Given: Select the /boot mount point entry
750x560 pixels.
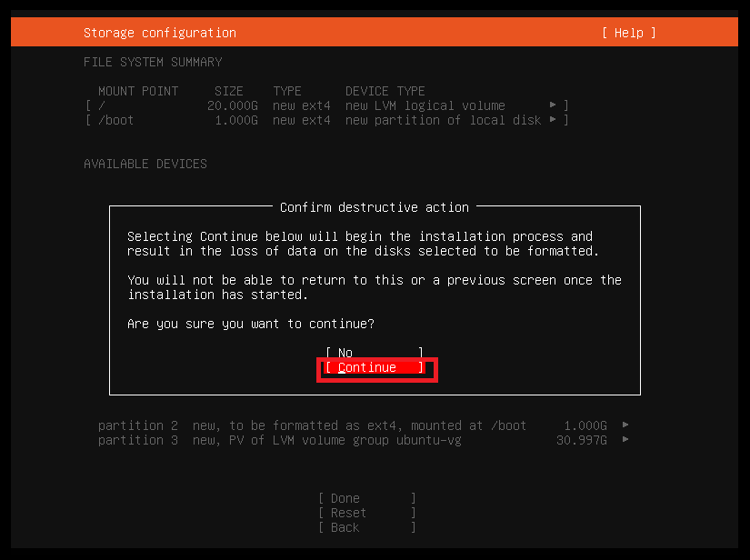Looking at the screenshot, I should pyautogui.click(x=116, y=120).
